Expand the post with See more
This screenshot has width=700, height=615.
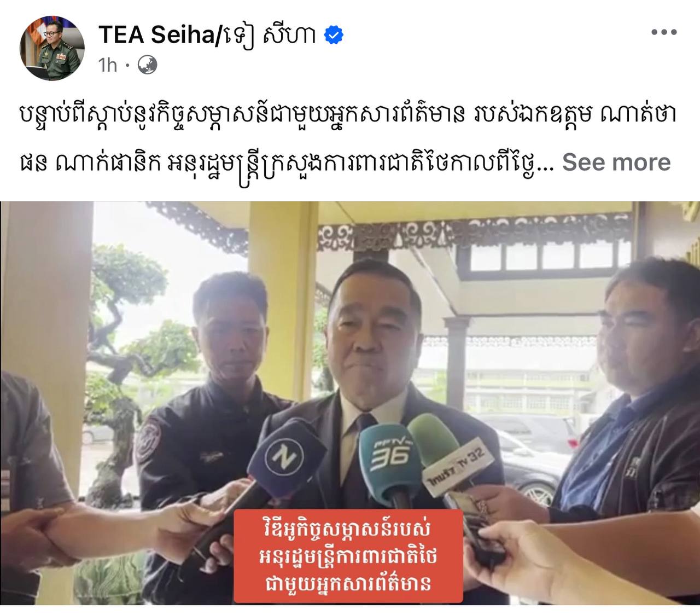pyautogui.click(x=616, y=162)
